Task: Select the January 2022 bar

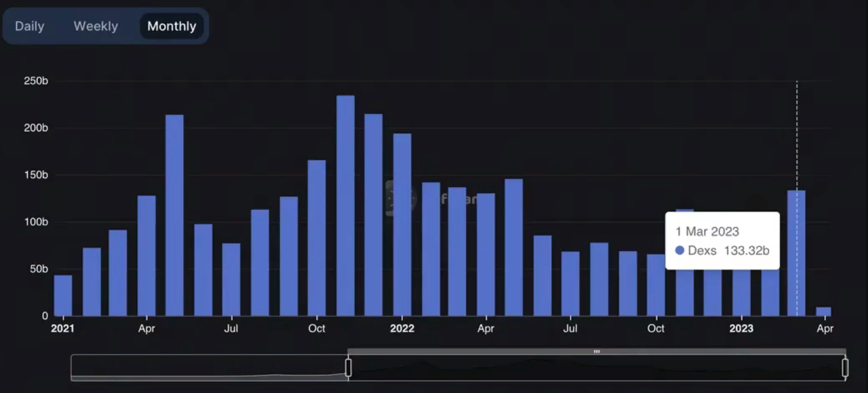Action: [402, 224]
